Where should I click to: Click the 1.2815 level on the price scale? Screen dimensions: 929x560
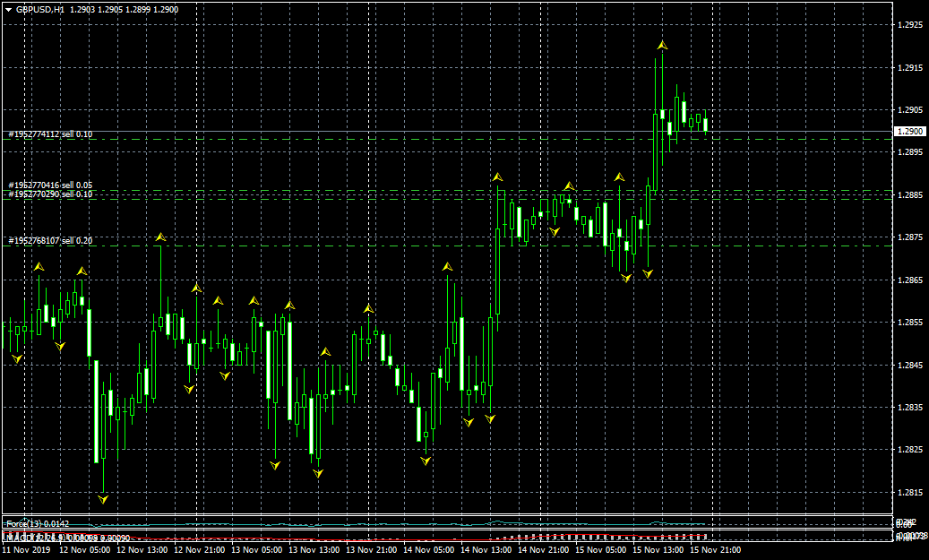tap(910, 493)
